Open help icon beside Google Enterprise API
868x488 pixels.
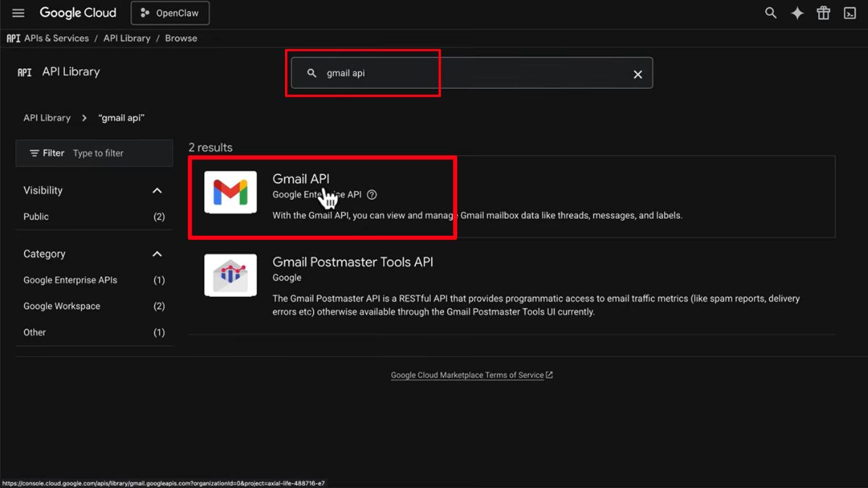(372, 194)
